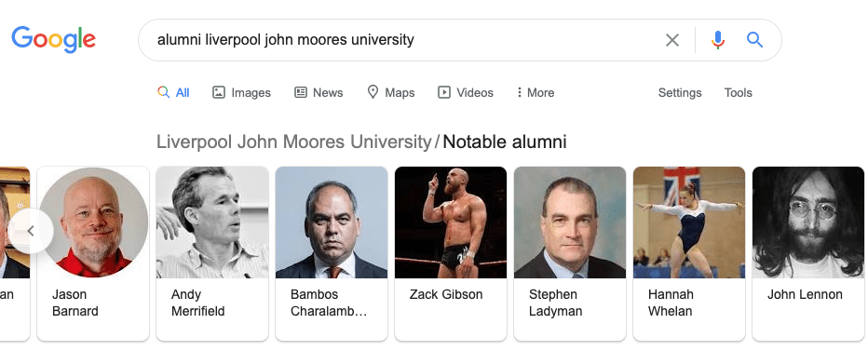The image size is (868, 351).
Task: Open the Images results tab
Action: tap(242, 92)
